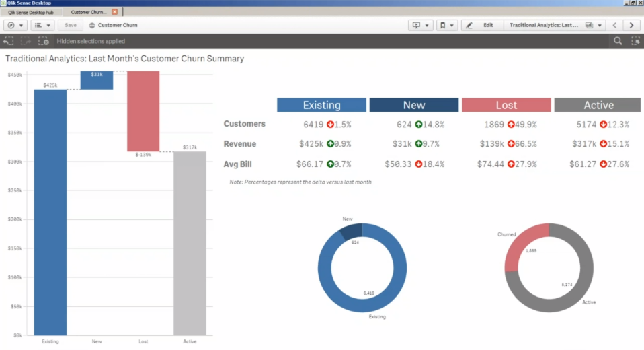Click Edit to modify the sheet
644x350 pixels.
(481, 25)
